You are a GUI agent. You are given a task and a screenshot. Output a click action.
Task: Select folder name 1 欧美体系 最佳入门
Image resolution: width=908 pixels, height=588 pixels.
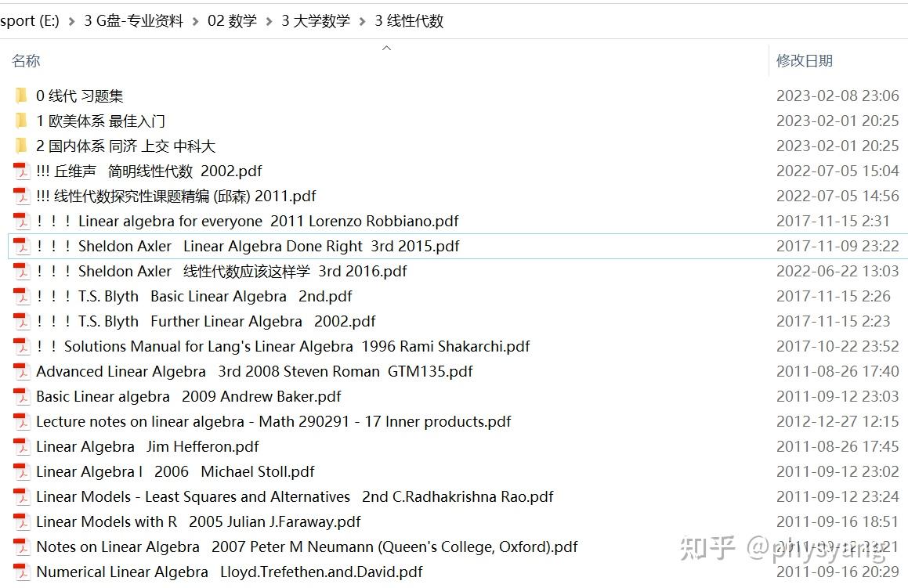point(101,121)
